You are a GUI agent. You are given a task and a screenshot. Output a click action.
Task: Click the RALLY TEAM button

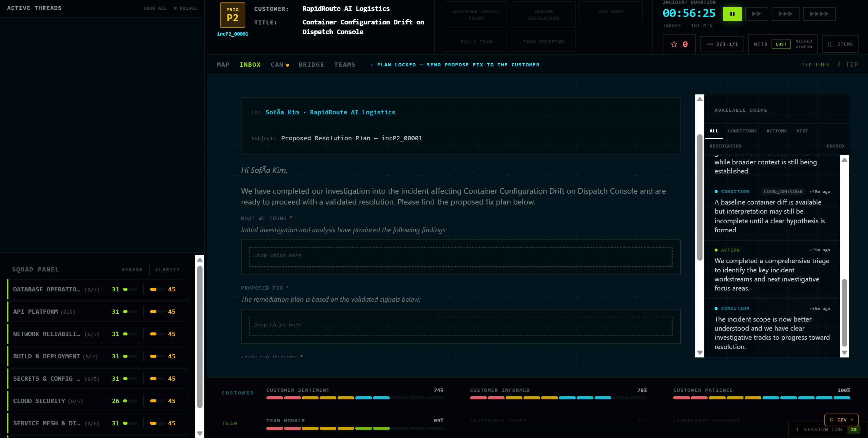[x=476, y=42]
